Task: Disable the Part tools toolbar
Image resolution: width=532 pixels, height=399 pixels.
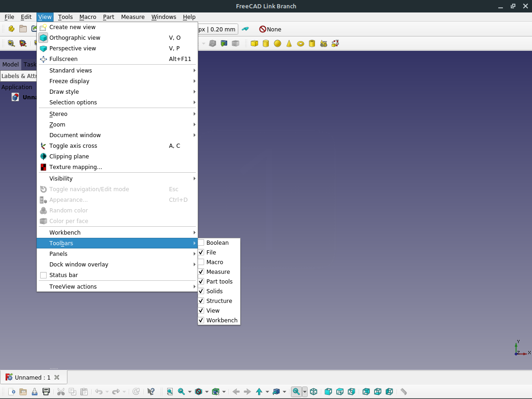Action: 219,281
